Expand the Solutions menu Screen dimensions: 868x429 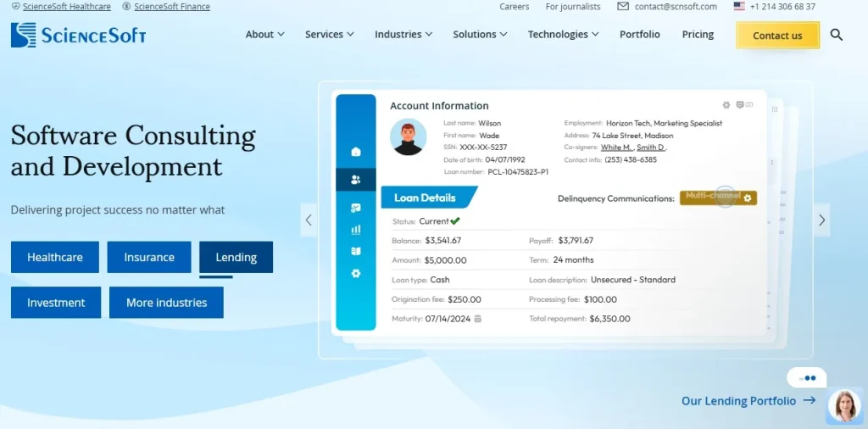pyautogui.click(x=480, y=34)
